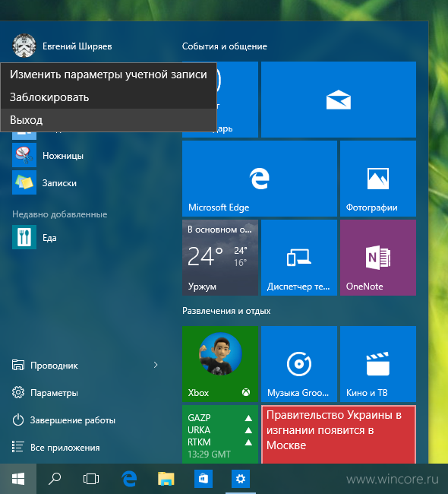Select 'Выход' to sign out
Screen dimensions: 448x494
(109, 120)
